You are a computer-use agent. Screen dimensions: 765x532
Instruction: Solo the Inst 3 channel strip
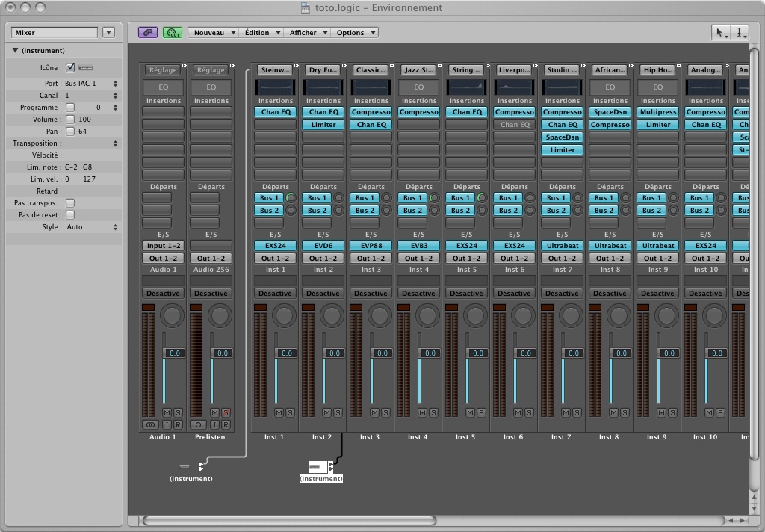[385, 412]
